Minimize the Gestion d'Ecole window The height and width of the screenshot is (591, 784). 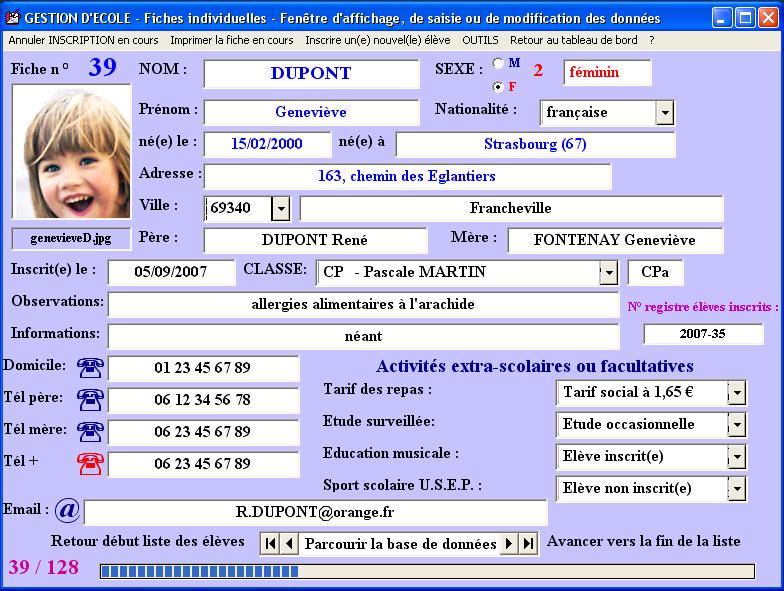(721, 18)
